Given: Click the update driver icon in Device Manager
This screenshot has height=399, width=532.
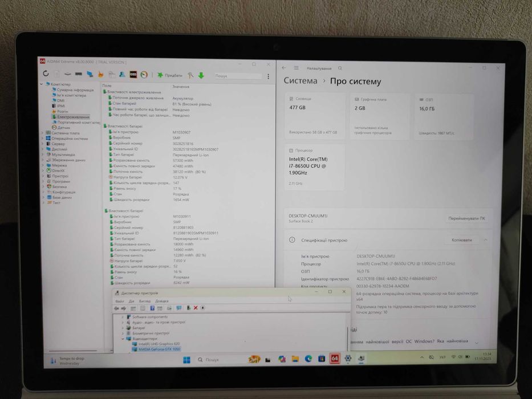Looking at the screenshot, I should pos(188,308).
